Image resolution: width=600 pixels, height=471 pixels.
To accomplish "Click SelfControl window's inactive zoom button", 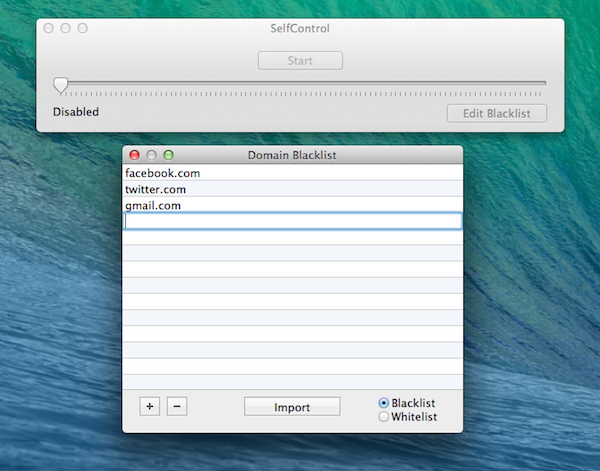I will (83, 28).
